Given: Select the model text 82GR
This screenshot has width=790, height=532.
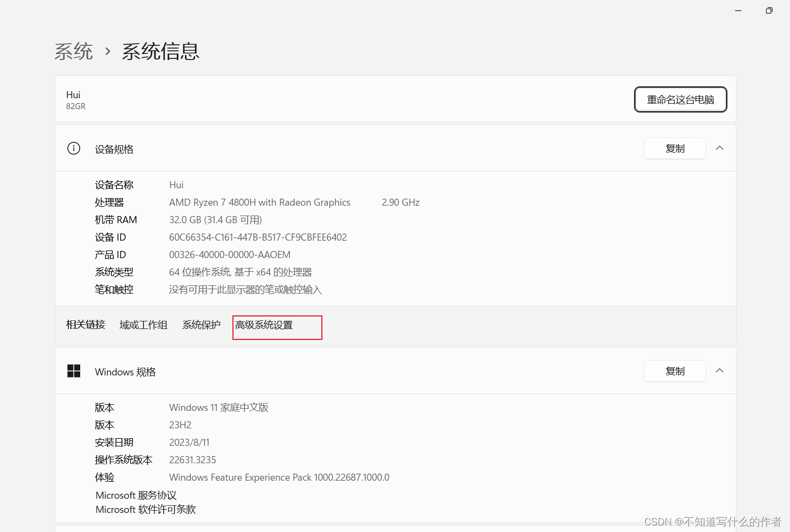Looking at the screenshot, I should click(x=76, y=106).
